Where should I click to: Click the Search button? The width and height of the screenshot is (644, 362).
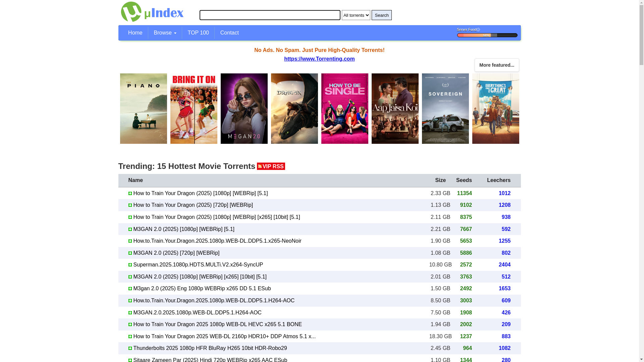point(382,15)
